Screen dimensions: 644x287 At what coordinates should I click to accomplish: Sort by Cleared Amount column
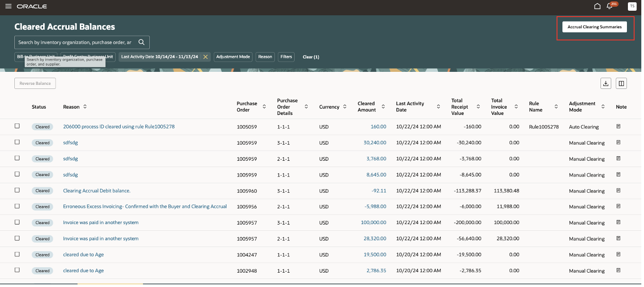pyautogui.click(x=383, y=107)
